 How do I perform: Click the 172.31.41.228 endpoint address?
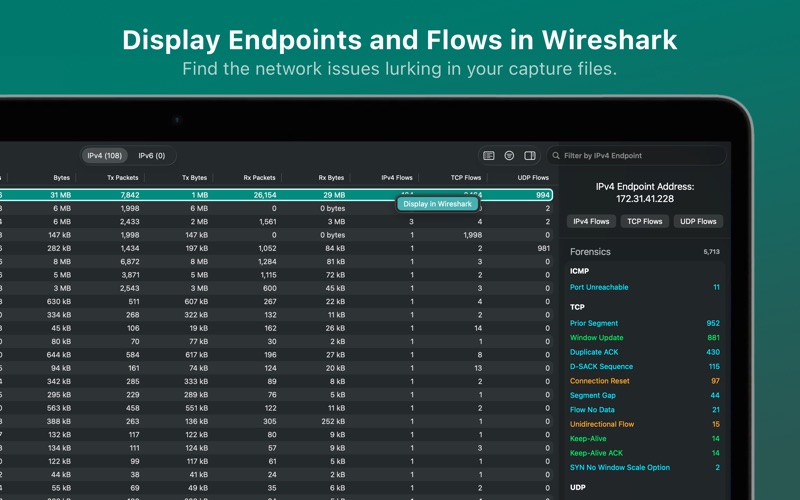point(645,199)
